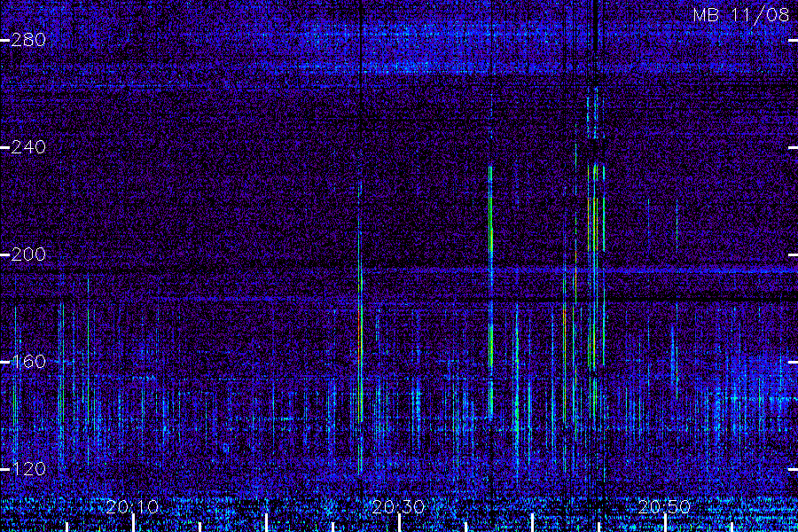The width and height of the screenshot is (798, 532).
Task: Click the MB 11/08 header text
Action: click(741, 15)
